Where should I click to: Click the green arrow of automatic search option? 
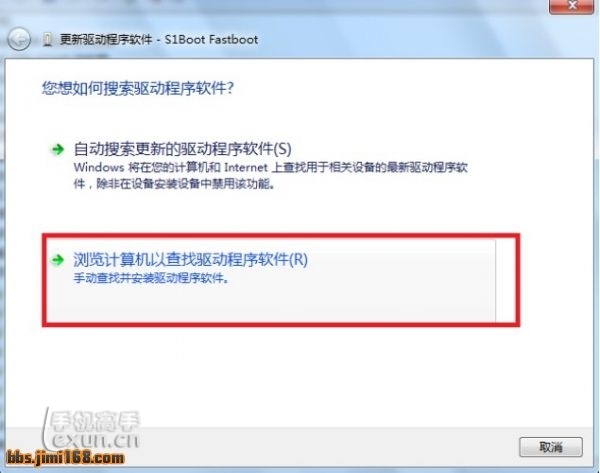point(58,149)
